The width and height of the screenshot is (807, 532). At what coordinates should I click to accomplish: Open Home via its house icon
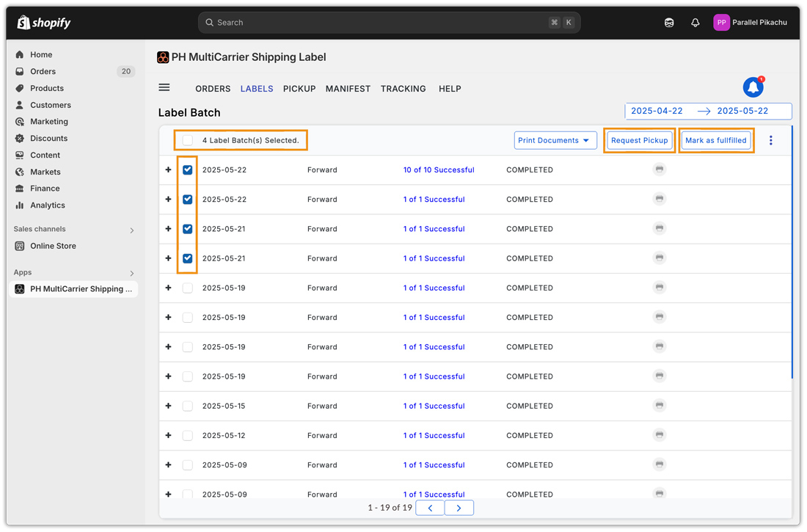pos(20,54)
